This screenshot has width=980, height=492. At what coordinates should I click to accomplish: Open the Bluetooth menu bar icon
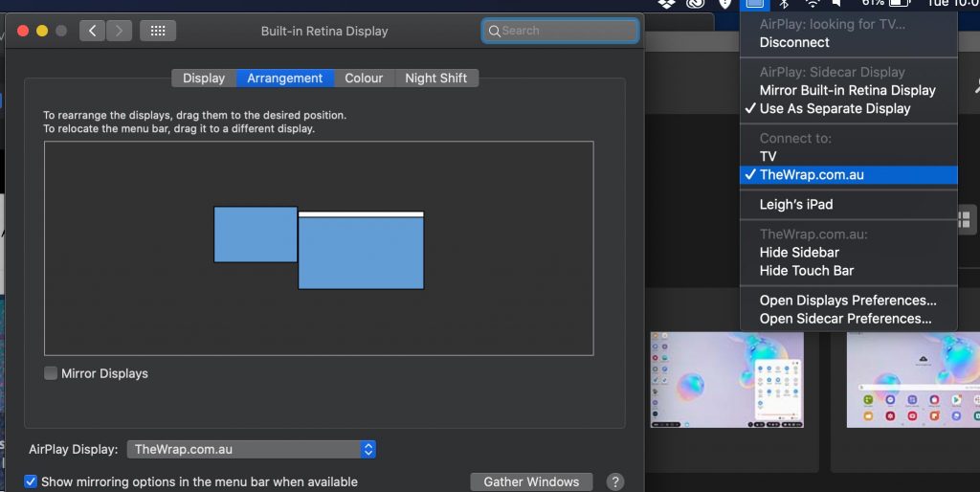click(x=784, y=3)
